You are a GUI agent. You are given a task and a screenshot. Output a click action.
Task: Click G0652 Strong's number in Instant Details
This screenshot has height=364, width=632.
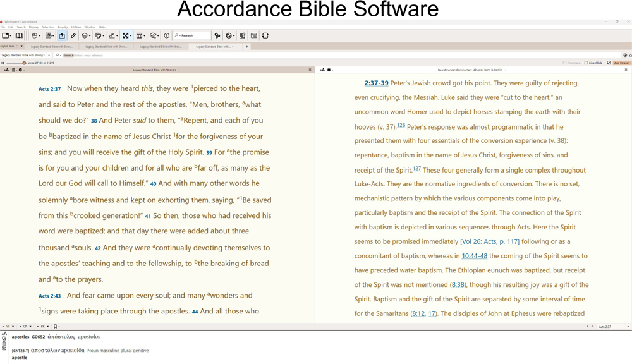click(39, 337)
